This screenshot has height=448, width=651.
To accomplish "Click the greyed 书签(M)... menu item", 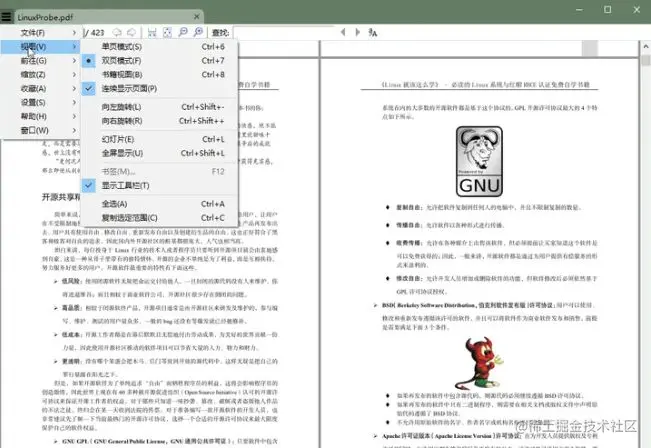I will pos(160,171).
